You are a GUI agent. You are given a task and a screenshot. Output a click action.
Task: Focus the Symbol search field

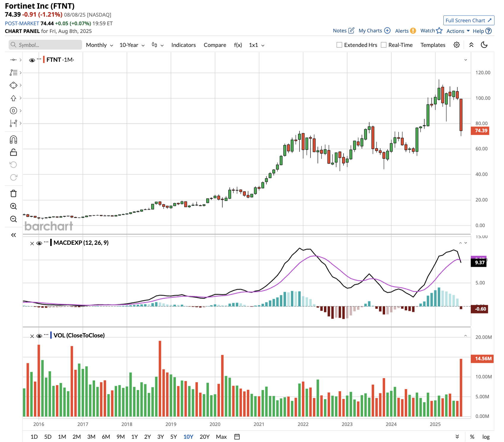[45, 45]
